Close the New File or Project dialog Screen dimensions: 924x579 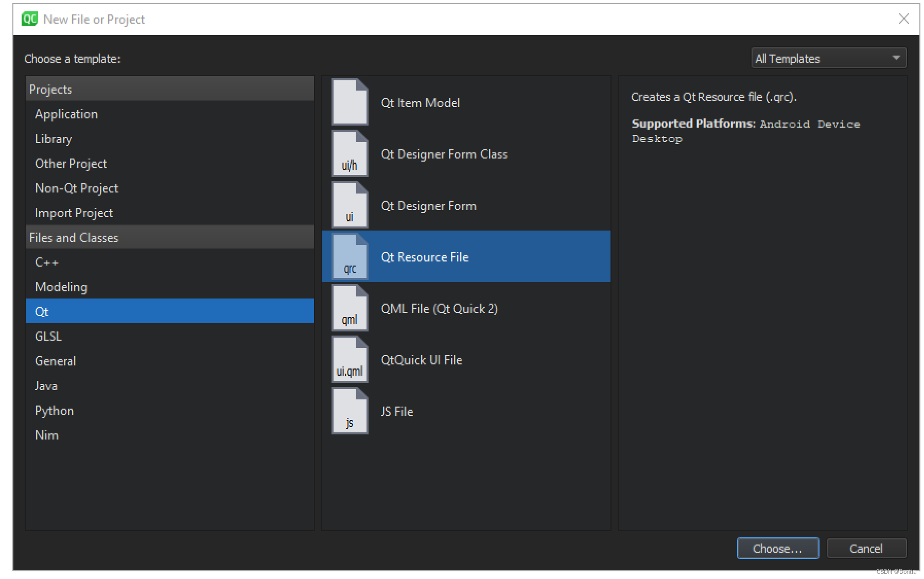click(903, 19)
